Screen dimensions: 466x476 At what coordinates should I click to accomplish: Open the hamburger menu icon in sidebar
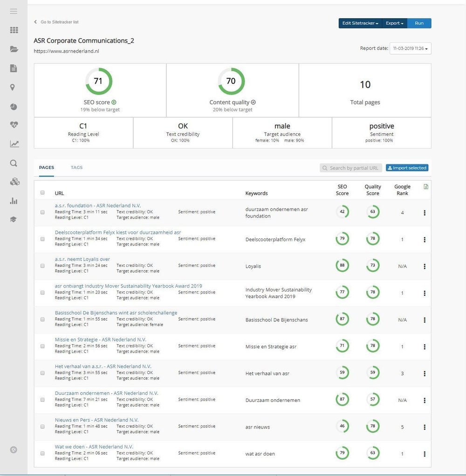tap(14, 12)
